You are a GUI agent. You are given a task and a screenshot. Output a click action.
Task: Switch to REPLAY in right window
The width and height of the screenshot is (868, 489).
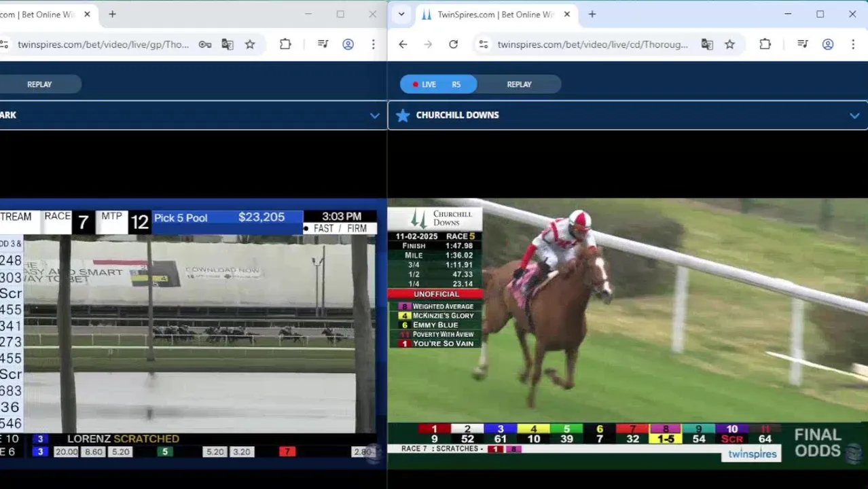[x=519, y=84]
